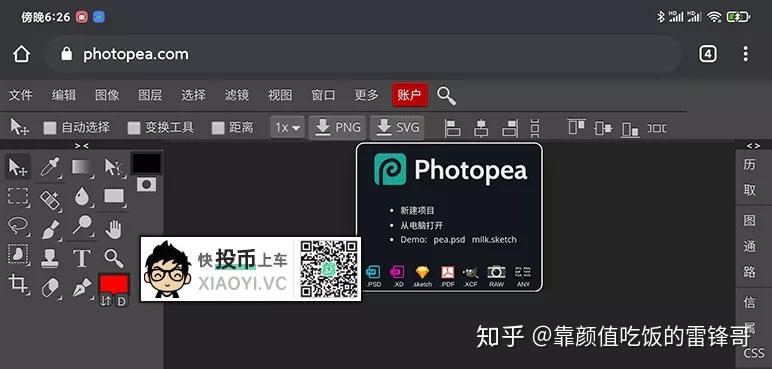
Task: Select the Eyedropper tool
Action: point(50,167)
